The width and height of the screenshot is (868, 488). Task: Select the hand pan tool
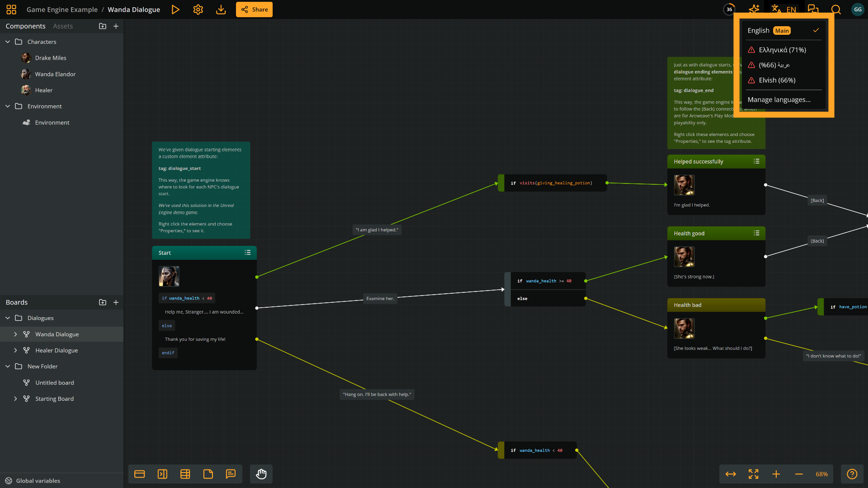(261, 474)
